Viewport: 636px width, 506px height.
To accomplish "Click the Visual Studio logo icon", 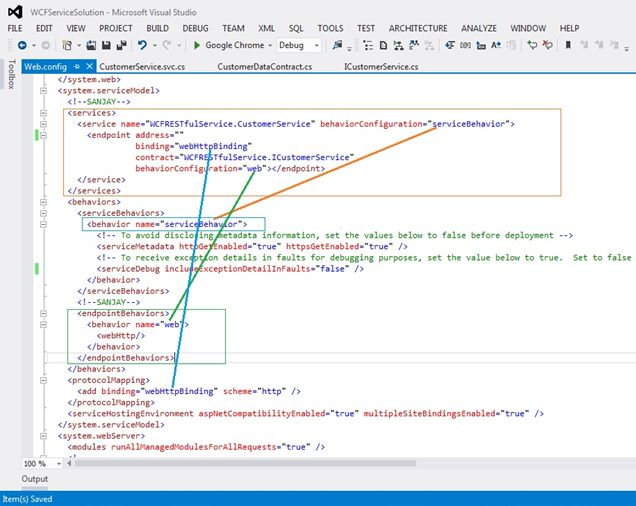I will (x=15, y=12).
